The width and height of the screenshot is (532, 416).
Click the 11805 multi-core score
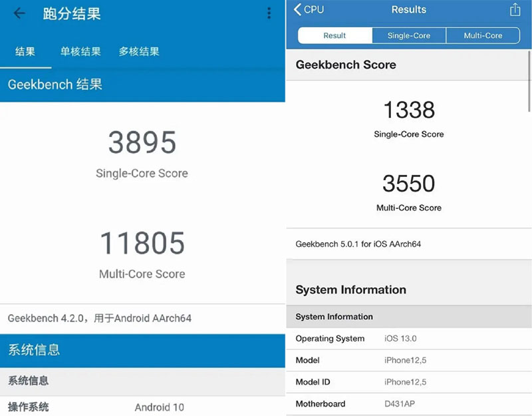142,243
